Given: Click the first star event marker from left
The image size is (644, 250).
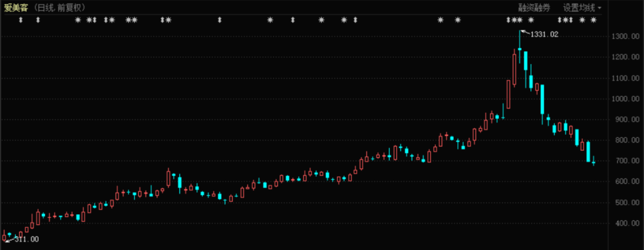Looking at the screenshot, I should pos(78,20).
